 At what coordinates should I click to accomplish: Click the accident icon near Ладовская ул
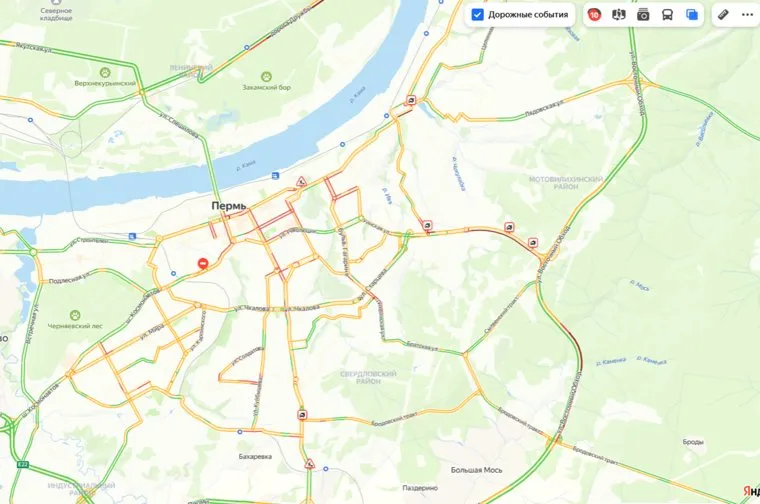click(411, 100)
